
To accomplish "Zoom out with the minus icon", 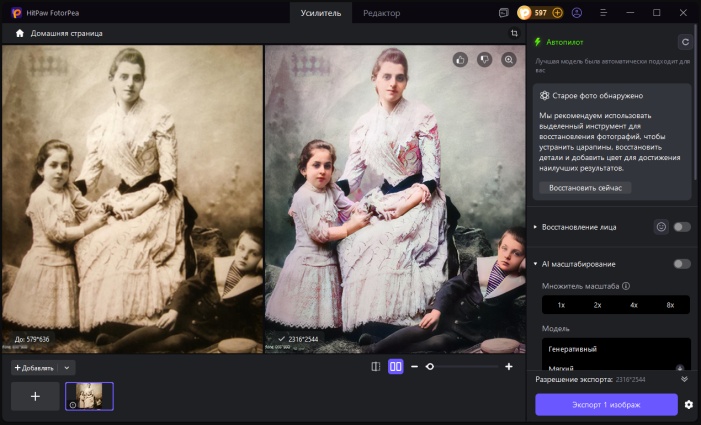I will coord(414,366).
